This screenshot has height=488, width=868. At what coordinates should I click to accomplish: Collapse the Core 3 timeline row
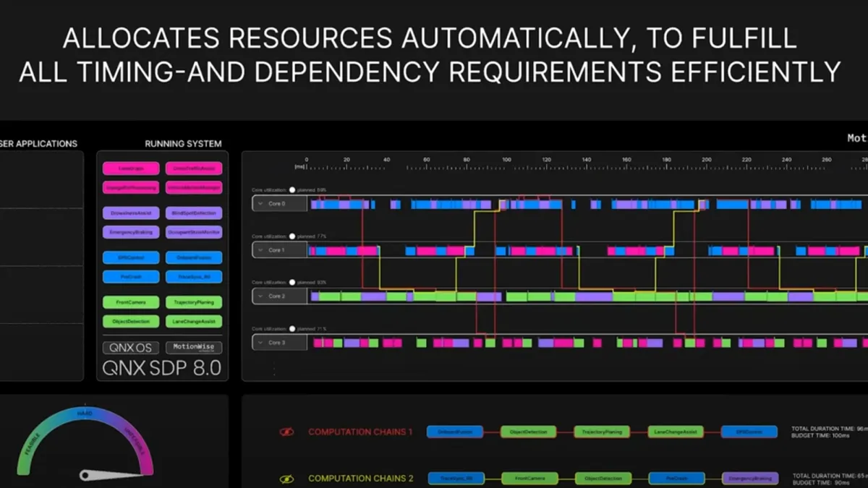click(x=260, y=343)
